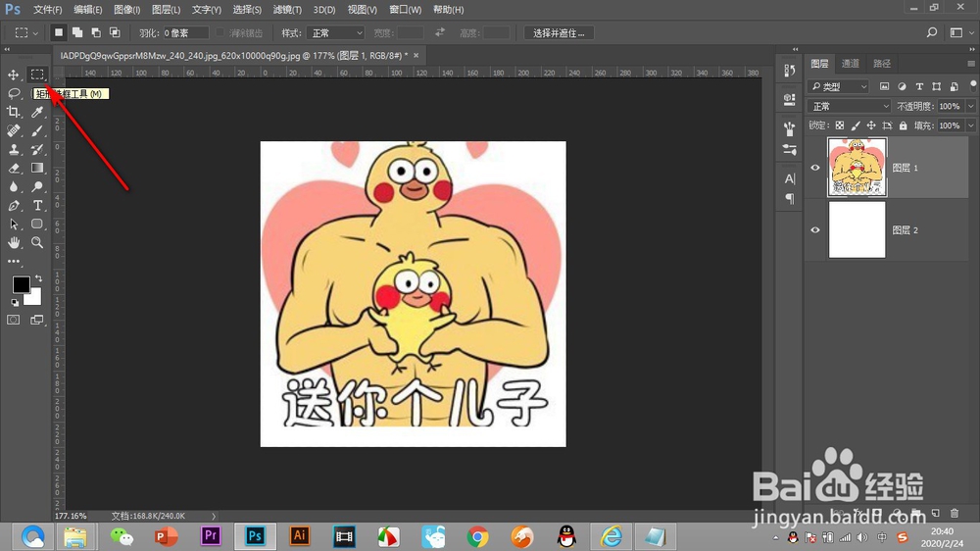Screen dimensions: 980x551
Task: Open the Paragraph panel icon
Action: (789, 199)
